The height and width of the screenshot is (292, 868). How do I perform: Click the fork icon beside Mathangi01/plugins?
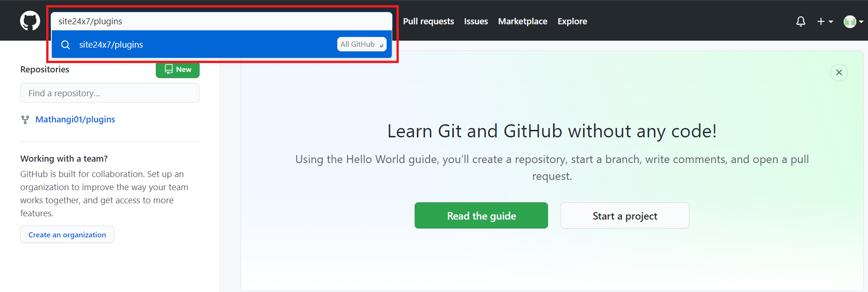click(x=25, y=120)
